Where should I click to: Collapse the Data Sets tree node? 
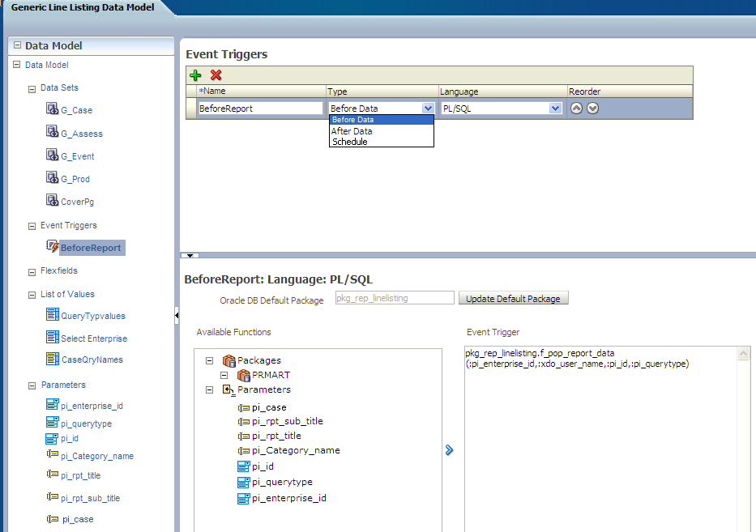pos(32,89)
